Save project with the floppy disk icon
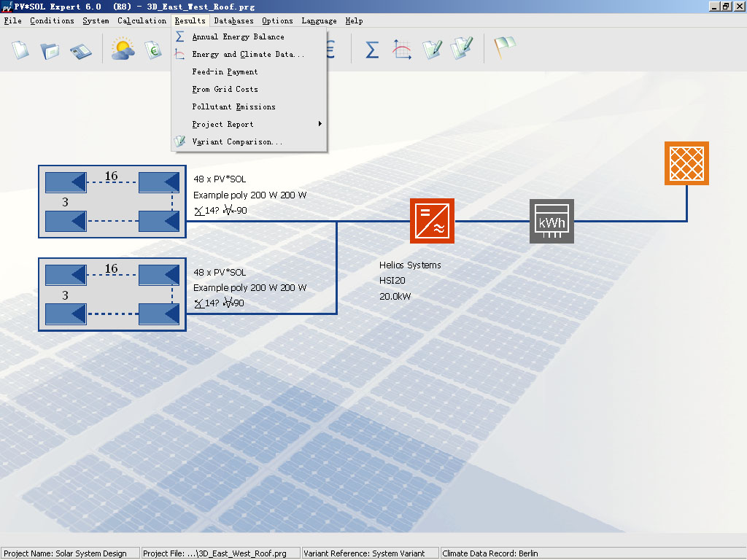The width and height of the screenshot is (747, 560). pyautogui.click(x=80, y=52)
